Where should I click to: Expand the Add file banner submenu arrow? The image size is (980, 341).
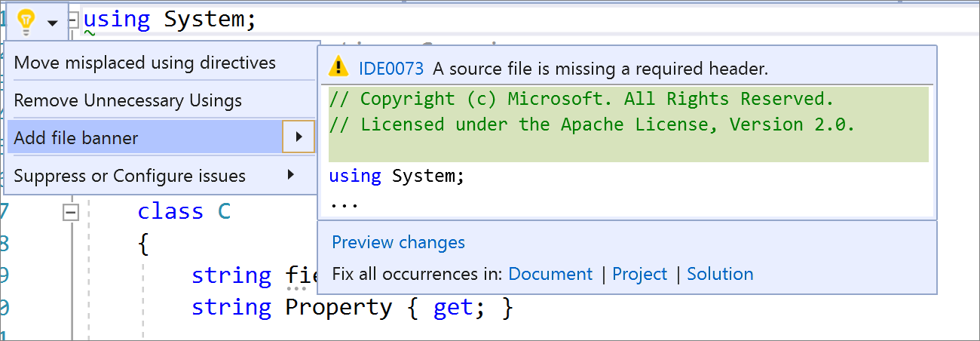click(x=299, y=137)
